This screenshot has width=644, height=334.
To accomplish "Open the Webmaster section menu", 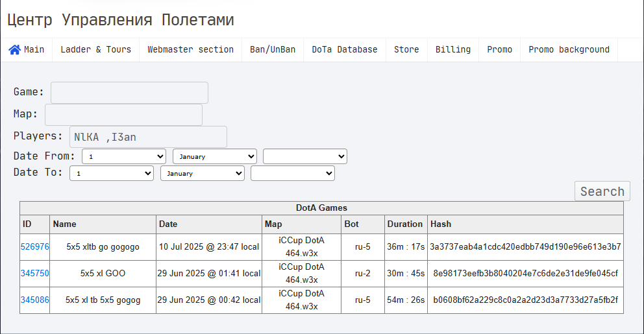I will [x=191, y=50].
